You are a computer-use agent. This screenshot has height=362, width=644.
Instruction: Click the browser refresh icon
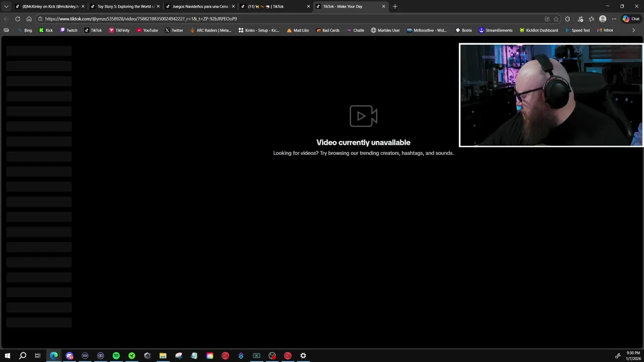(x=18, y=19)
